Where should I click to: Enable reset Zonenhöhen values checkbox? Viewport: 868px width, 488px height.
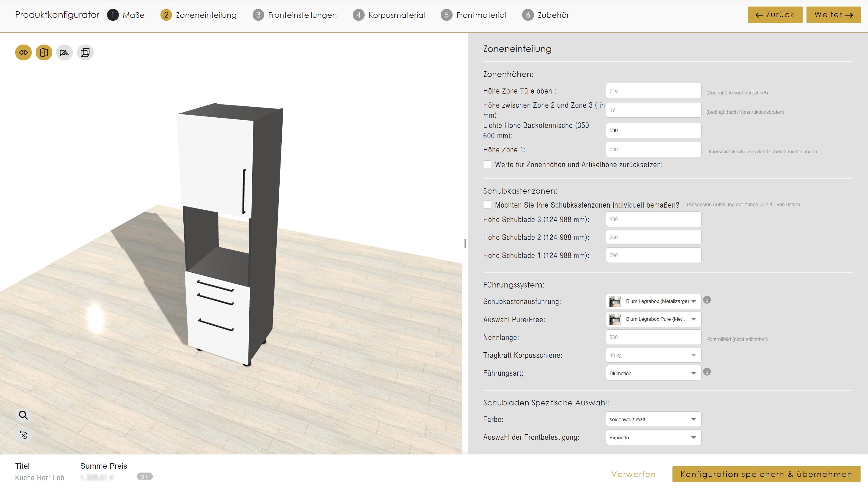tap(487, 164)
